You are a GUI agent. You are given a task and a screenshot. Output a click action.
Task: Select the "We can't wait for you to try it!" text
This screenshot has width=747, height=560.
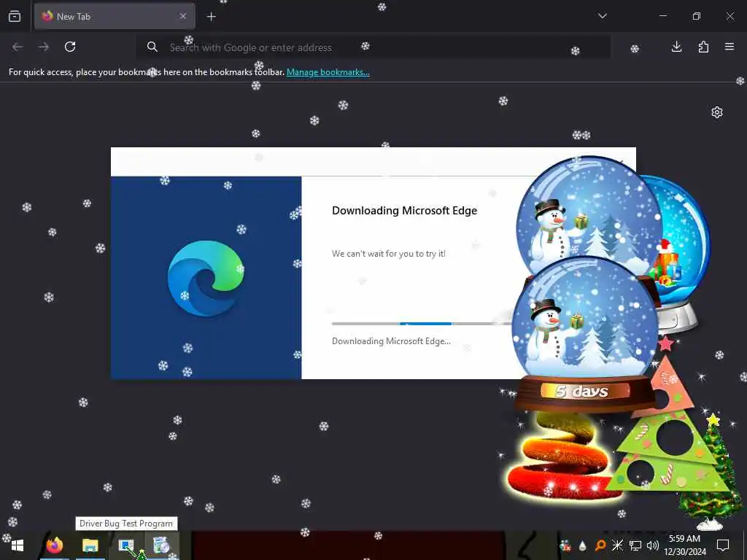click(x=389, y=254)
